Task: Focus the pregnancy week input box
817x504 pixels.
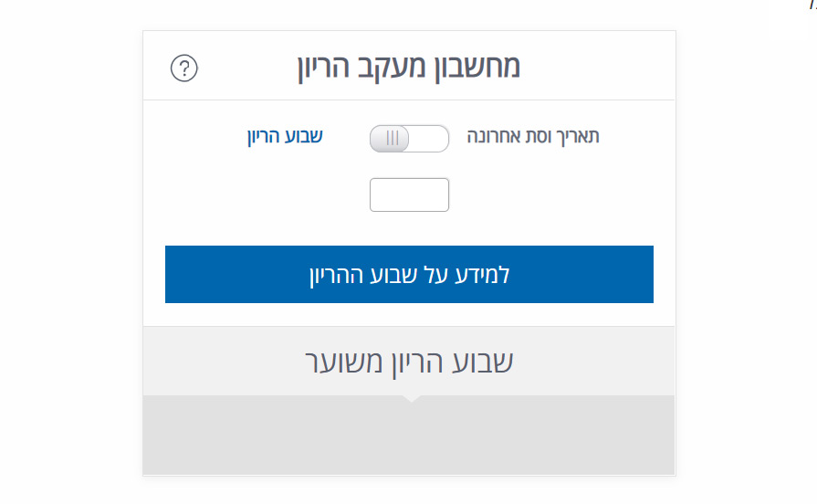Action: (409, 194)
